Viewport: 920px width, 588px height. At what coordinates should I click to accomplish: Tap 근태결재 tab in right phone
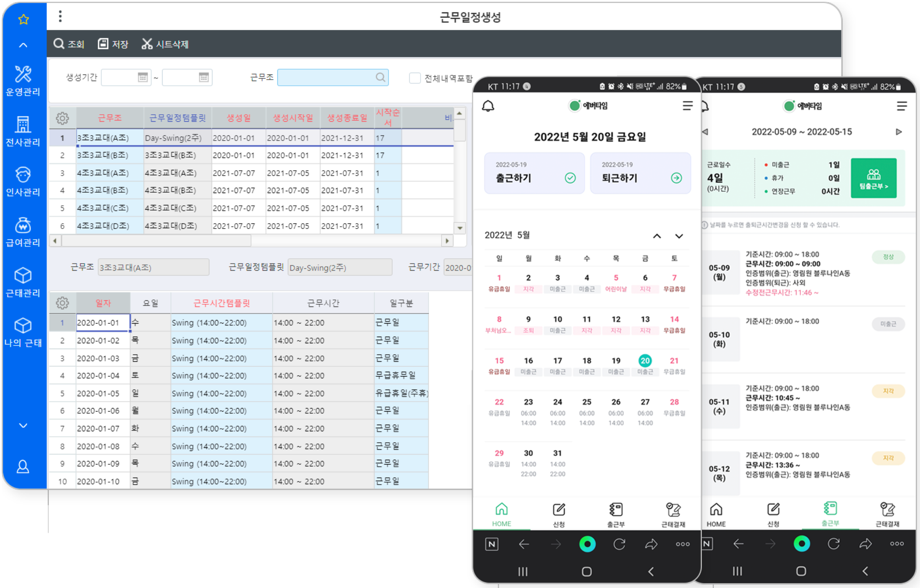(x=887, y=514)
